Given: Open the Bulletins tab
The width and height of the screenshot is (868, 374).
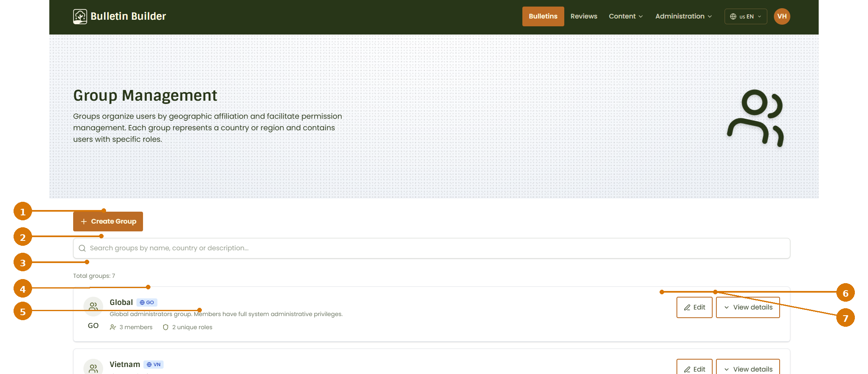Looking at the screenshot, I should (543, 16).
